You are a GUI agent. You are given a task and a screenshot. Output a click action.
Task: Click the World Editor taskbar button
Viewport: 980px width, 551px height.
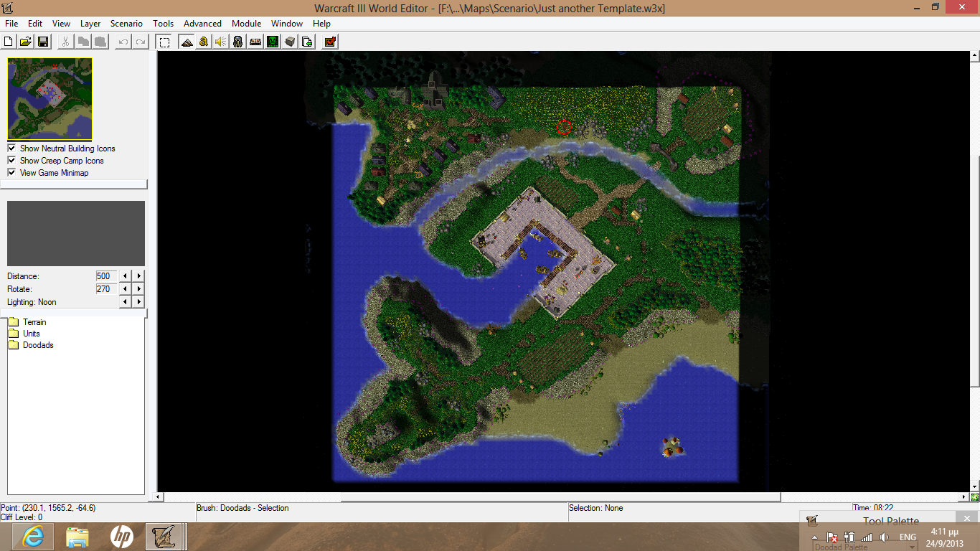tap(165, 537)
